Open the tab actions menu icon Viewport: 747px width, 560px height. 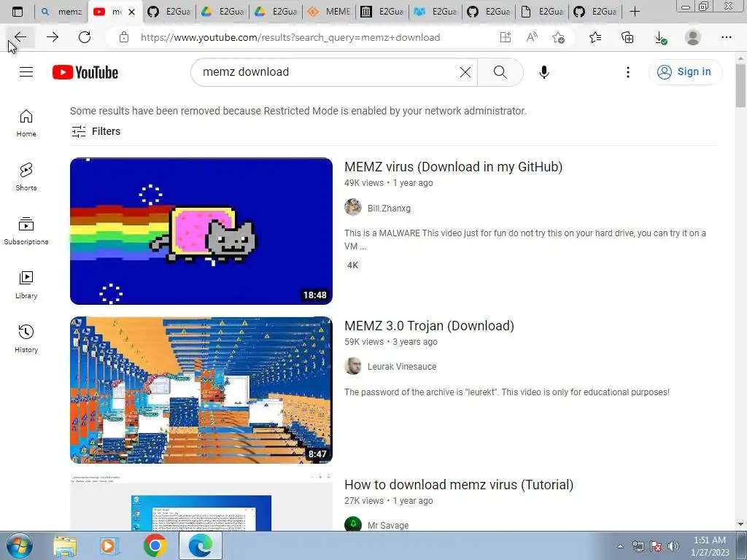pos(18,12)
